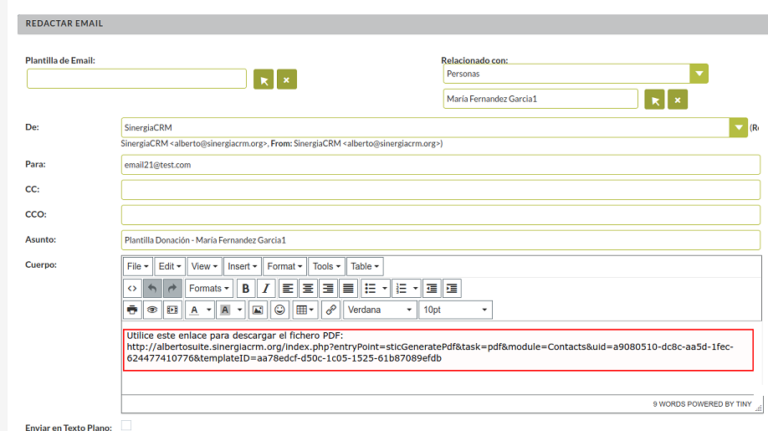
Task: Preview the email body with the eye icon
Action: coord(152,310)
